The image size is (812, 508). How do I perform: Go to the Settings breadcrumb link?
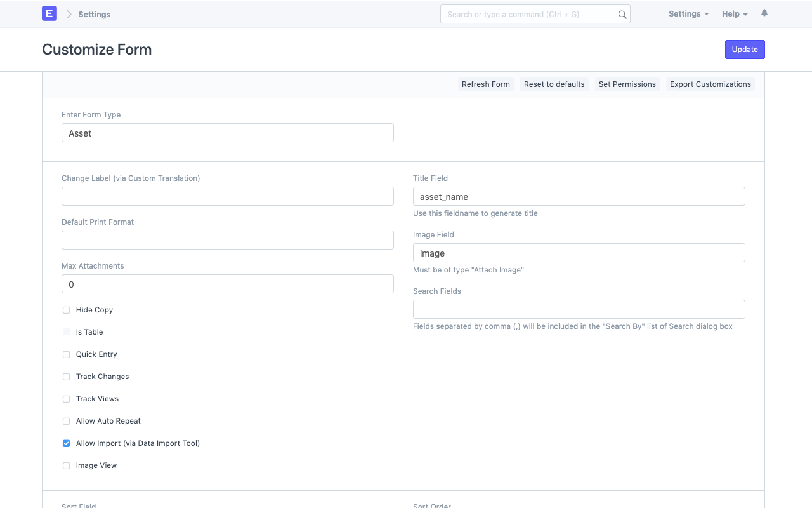pyautogui.click(x=95, y=14)
